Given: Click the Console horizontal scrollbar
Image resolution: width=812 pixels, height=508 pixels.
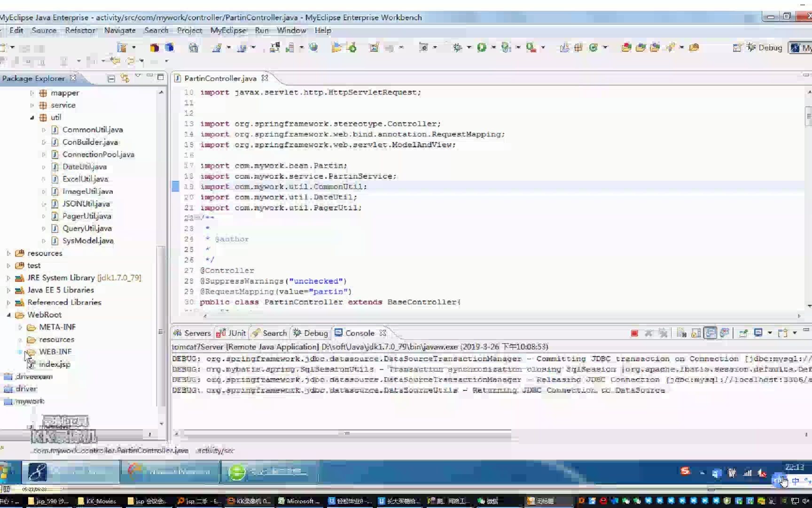Looking at the screenshot, I should pyautogui.click(x=347, y=434).
